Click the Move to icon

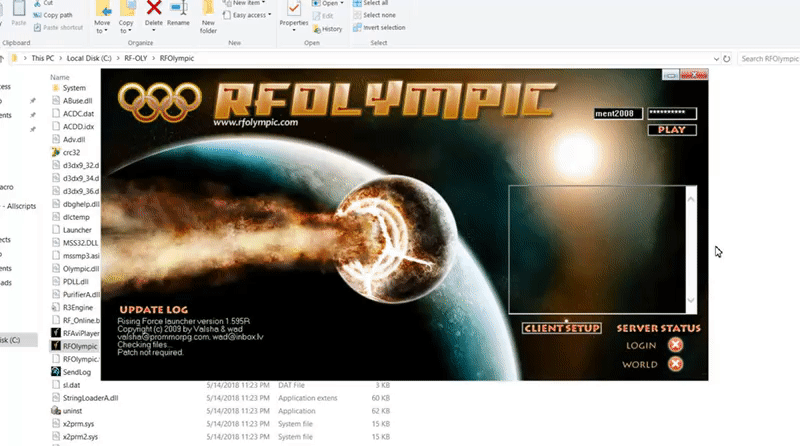(102, 9)
